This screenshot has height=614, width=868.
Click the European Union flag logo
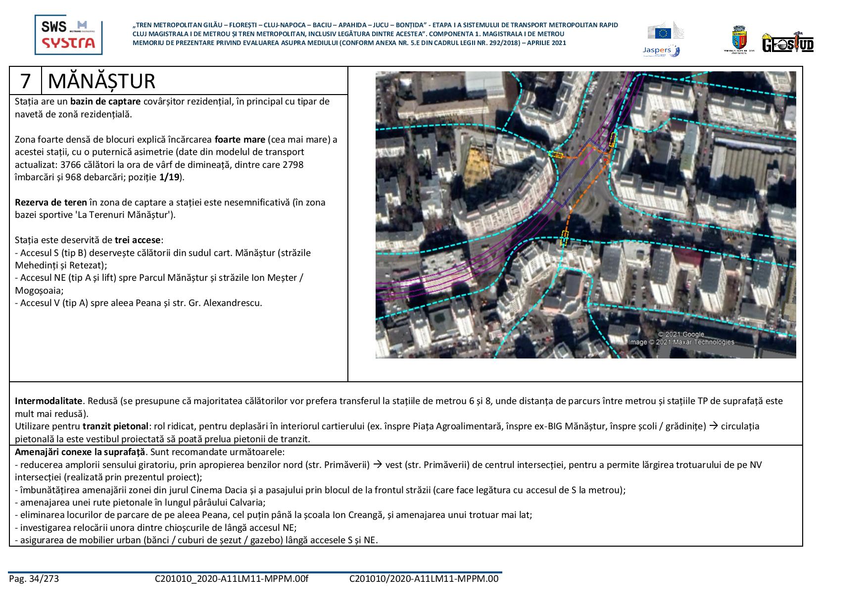pos(663,33)
